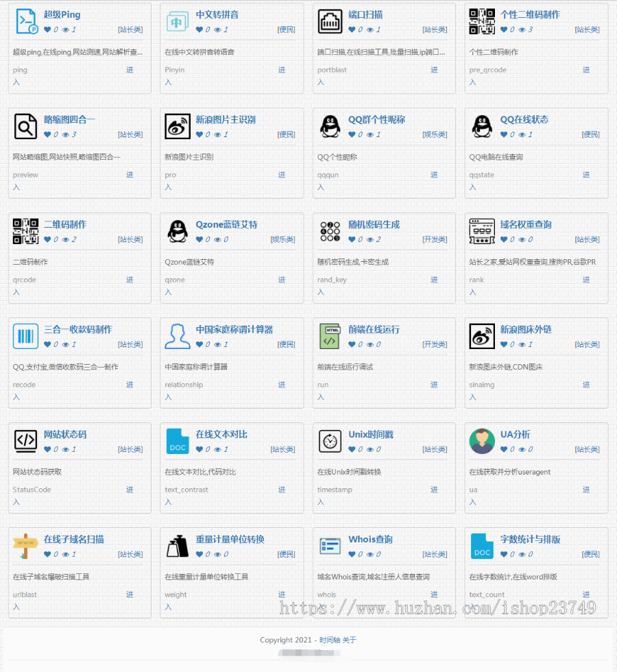Open the 重量计量单位转换 title link
Screen dimensions: 617x672
[x=230, y=540]
